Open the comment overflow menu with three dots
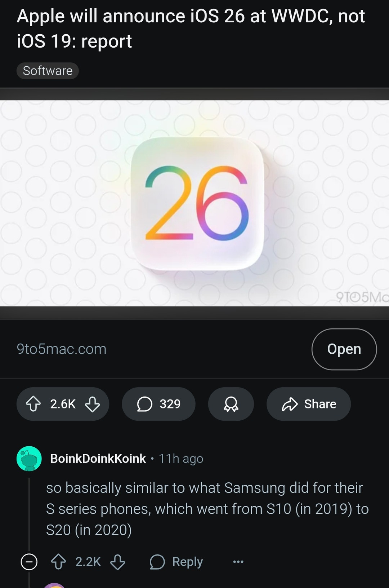The height and width of the screenshot is (588, 389). [237, 561]
